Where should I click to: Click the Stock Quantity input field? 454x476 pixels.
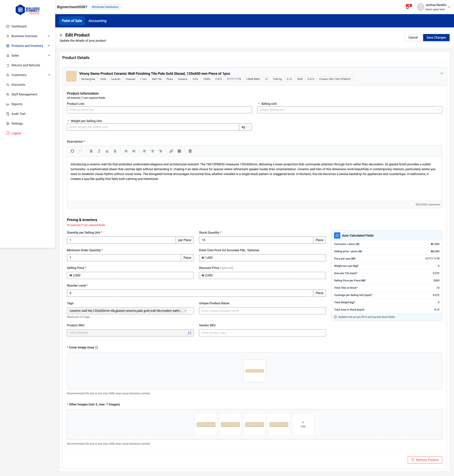[x=256, y=240]
